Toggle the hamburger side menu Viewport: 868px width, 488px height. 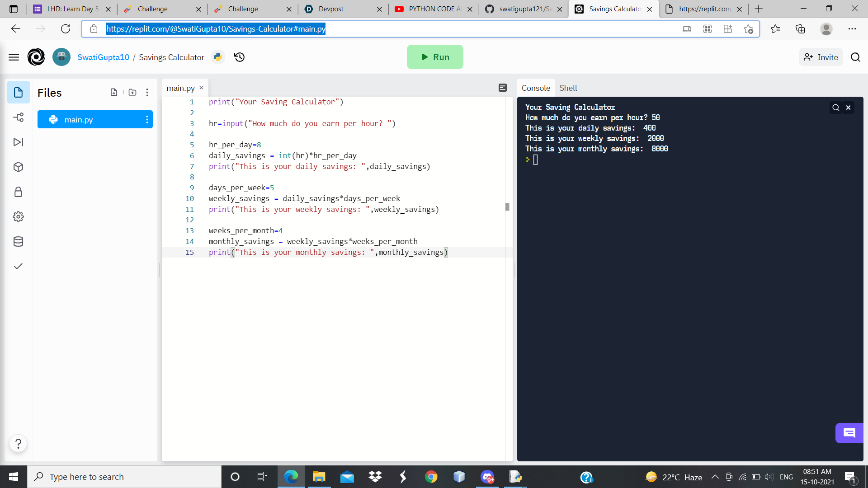14,57
